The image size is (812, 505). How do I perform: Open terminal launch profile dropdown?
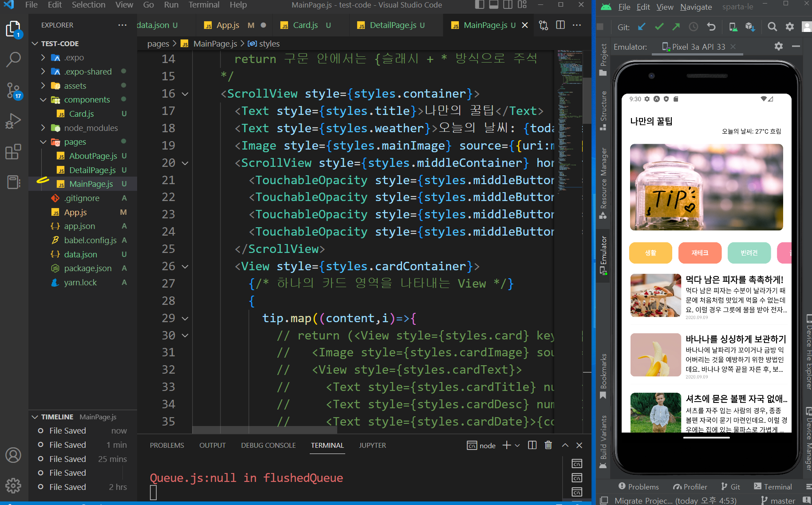[x=517, y=445]
